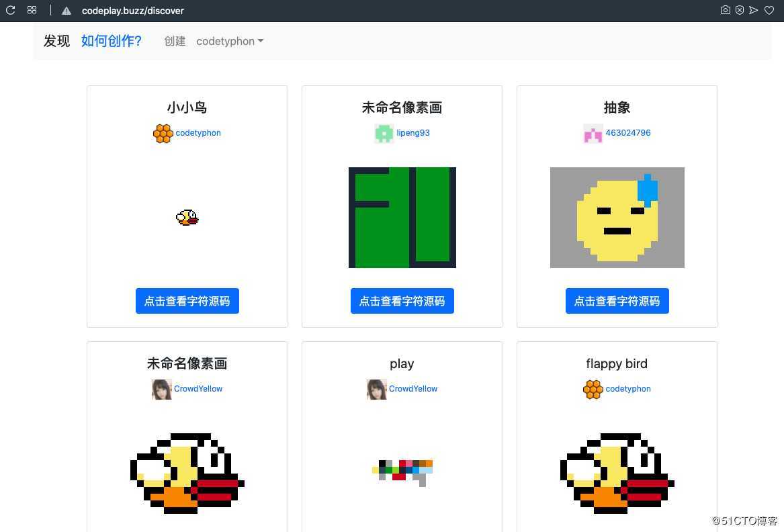The height and width of the screenshot is (532, 784).
Task: View source code for 抽象 card
Action: tap(617, 301)
